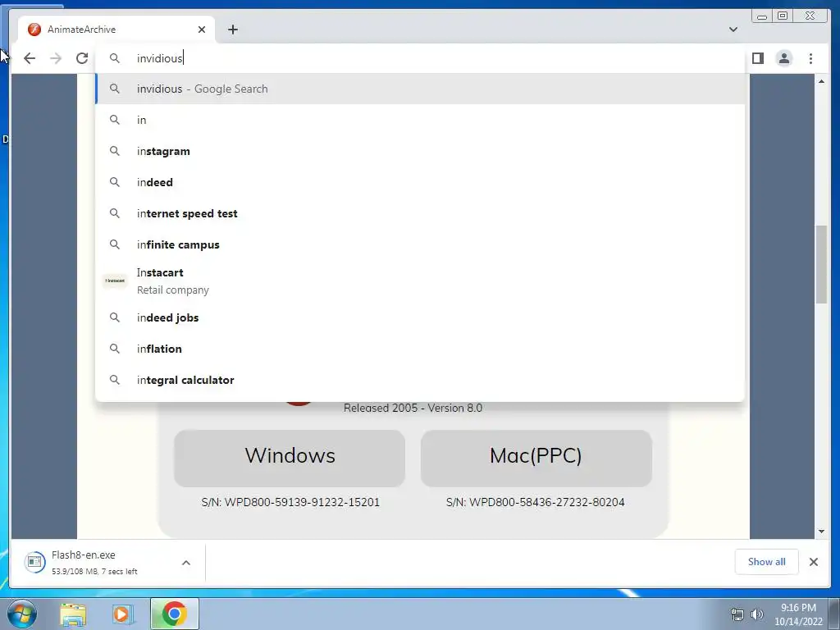Image resolution: width=840 pixels, height=630 pixels.
Task: Click the search icon beside 'inflation'
Action: [x=115, y=349]
